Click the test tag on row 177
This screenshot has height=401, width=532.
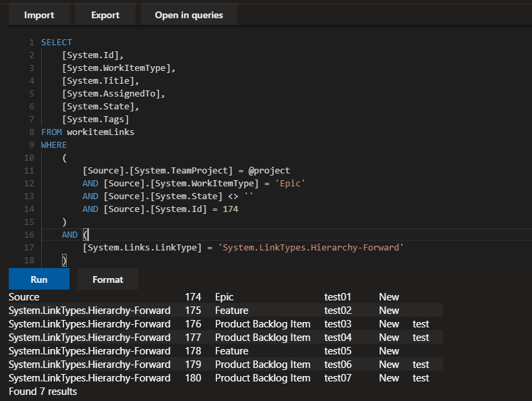coord(421,338)
